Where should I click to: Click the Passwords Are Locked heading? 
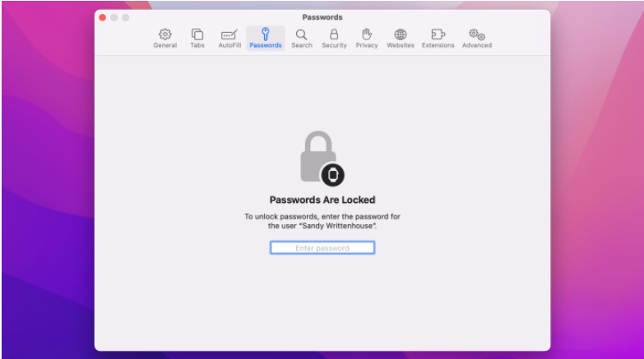pos(322,200)
